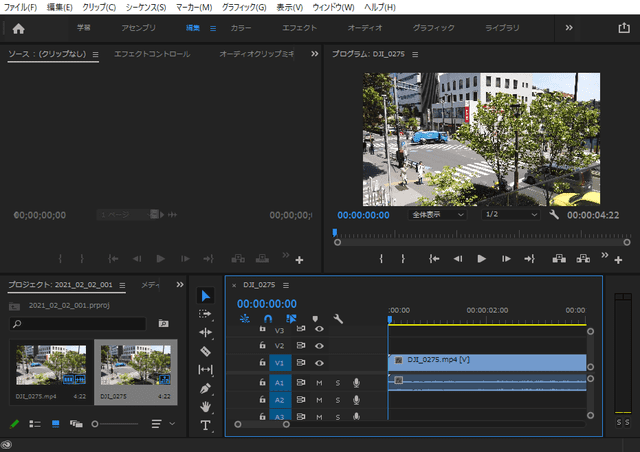Click Extract button in Program monitor
640x452 pixels.
click(x=583, y=258)
